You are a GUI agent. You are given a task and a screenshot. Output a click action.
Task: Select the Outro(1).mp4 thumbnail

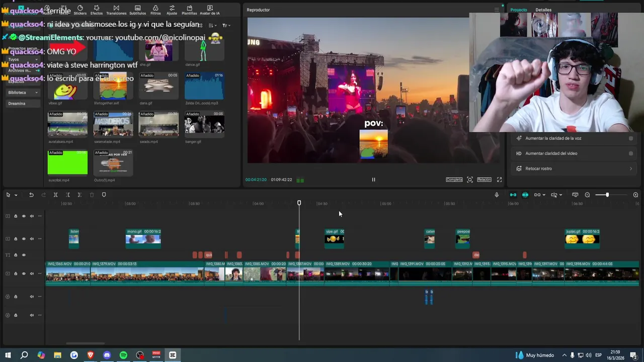click(x=113, y=163)
